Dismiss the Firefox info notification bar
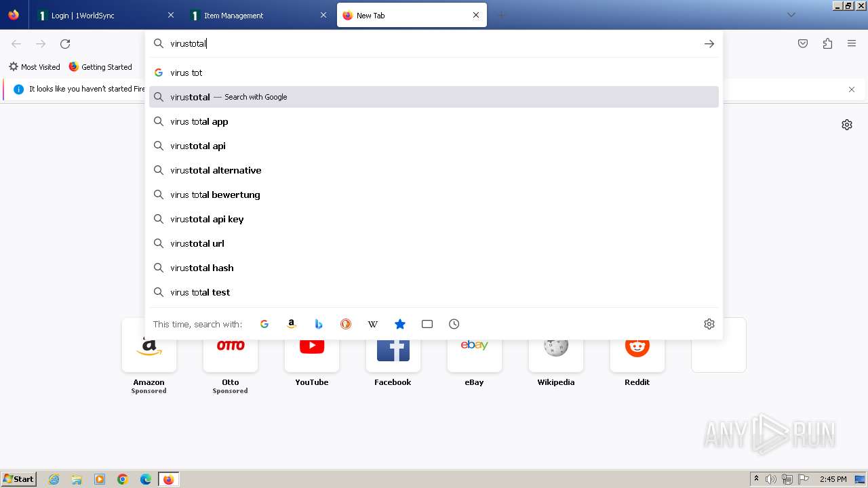Screen dimensions: 868x488 (x=852, y=89)
